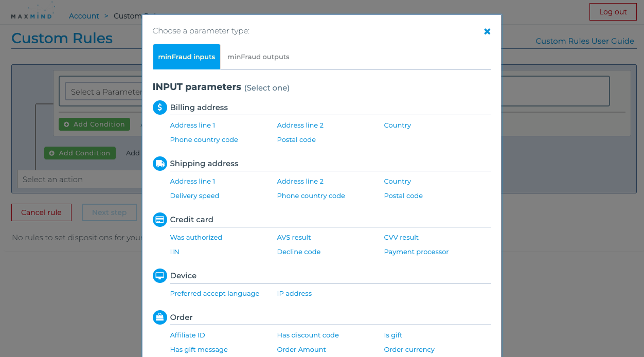Select Shipping Phone country code

click(x=311, y=195)
